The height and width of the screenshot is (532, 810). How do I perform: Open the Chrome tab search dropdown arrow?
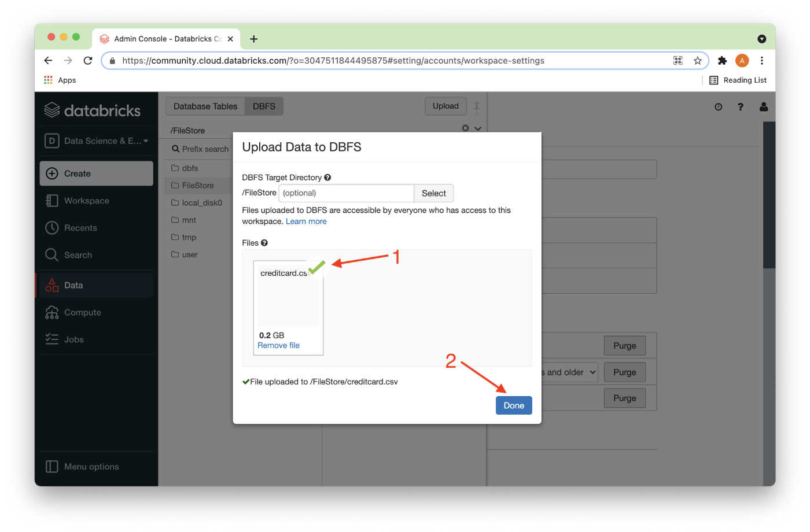(x=762, y=39)
